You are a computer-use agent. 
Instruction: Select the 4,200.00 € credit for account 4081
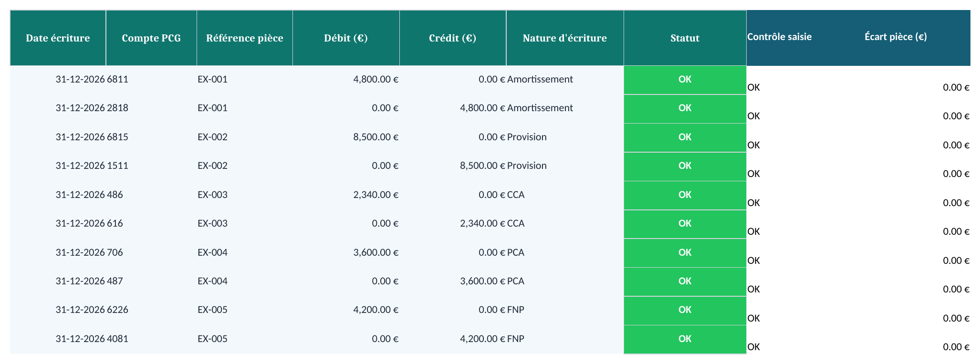[x=453, y=339]
